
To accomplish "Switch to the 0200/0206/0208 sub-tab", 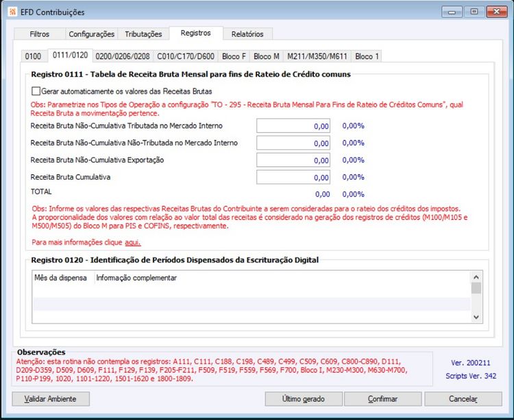I will point(123,56).
